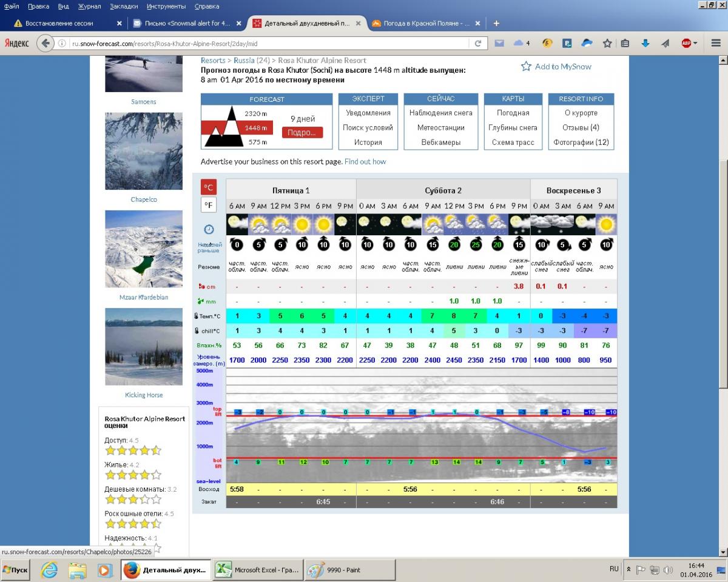The image size is (728, 582).
Task: Open the Вебкамеры link
Action: pyautogui.click(x=441, y=142)
